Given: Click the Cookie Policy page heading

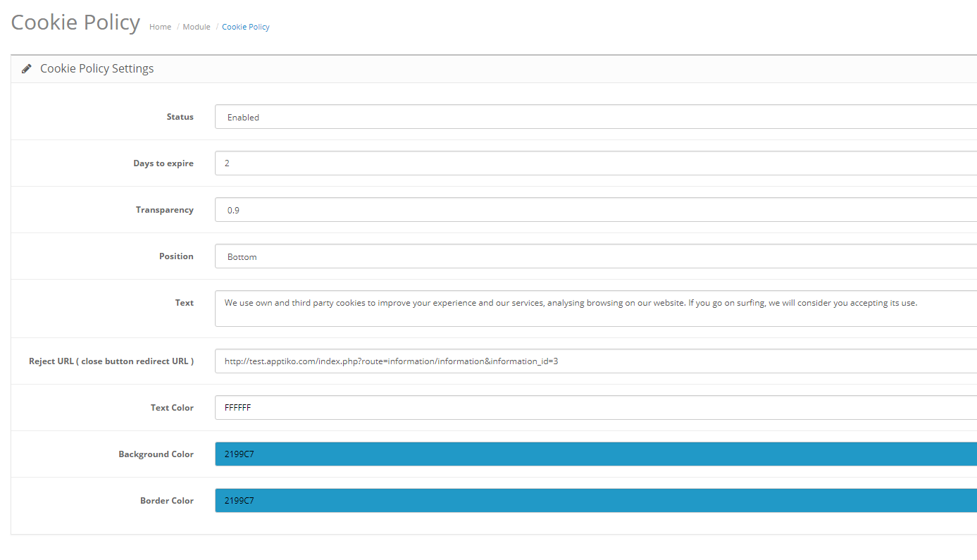Looking at the screenshot, I should (75, 22).
